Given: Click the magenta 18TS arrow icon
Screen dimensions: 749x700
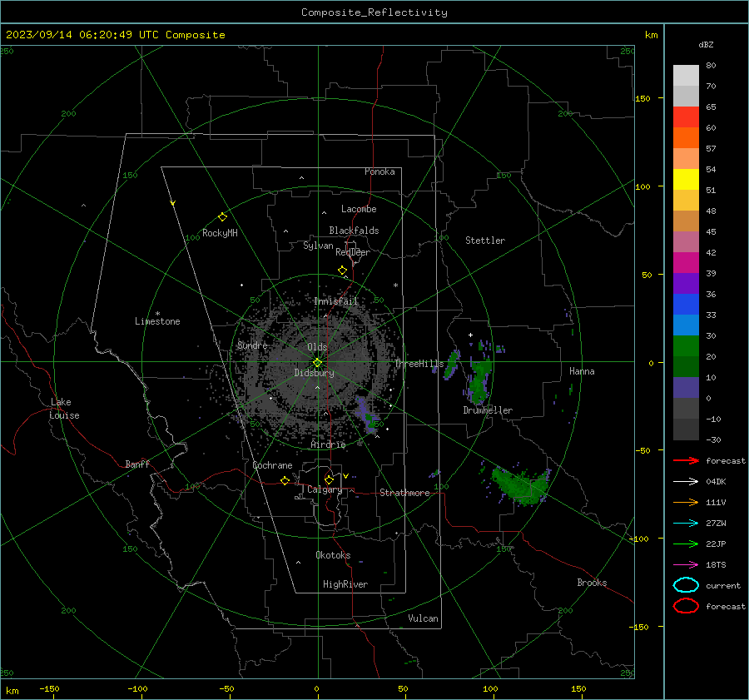Looking at the screenshot, I should pyautogui.click(x=686, y=565).
